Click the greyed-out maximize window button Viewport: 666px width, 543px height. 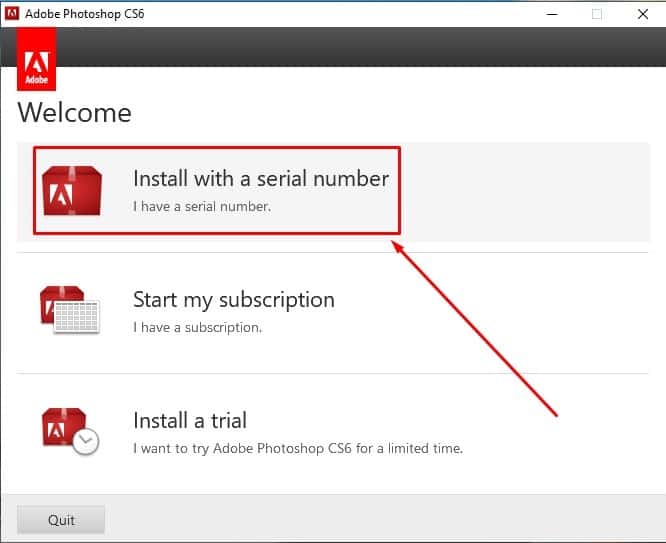pyautogui.click(x=597, y=14)
